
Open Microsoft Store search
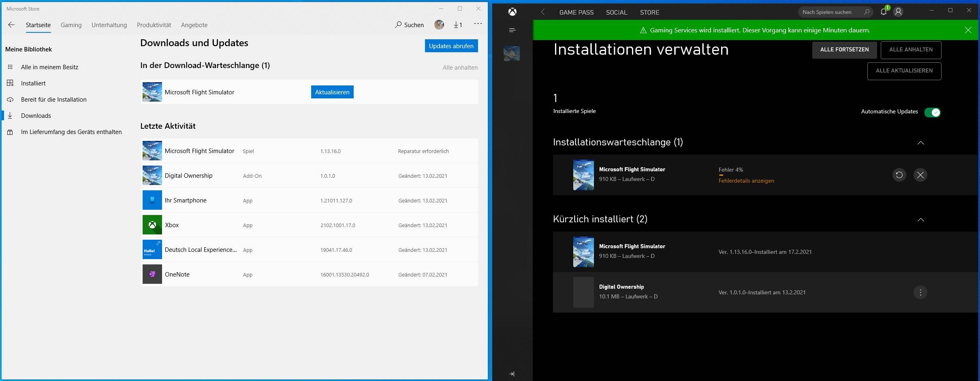click(410, 25)
